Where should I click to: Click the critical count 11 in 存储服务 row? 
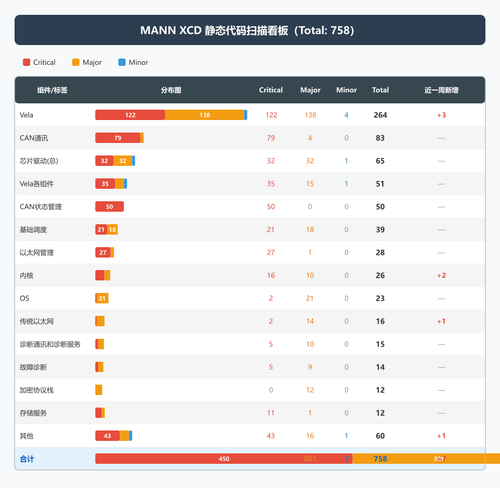[x=271, y=413]
